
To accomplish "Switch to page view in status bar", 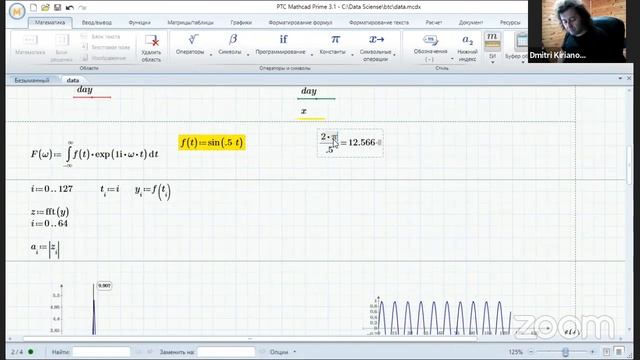I will (x=607, y=351).
